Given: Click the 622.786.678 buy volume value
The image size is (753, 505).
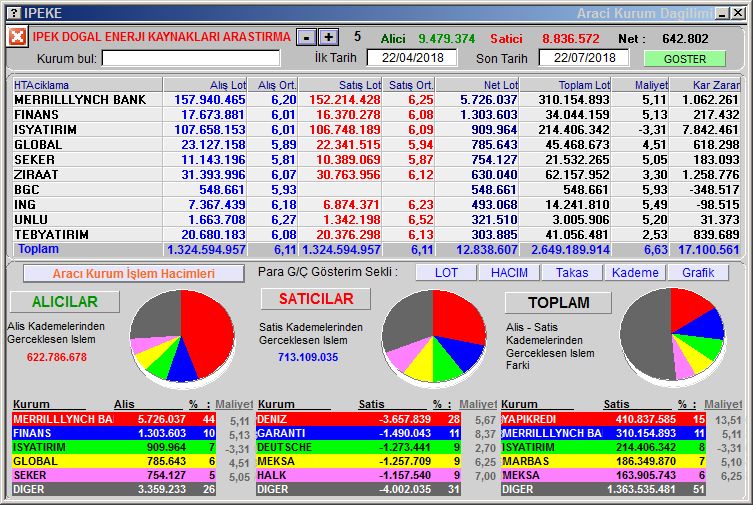Looking at the screenshot, I should click(57, 357).
